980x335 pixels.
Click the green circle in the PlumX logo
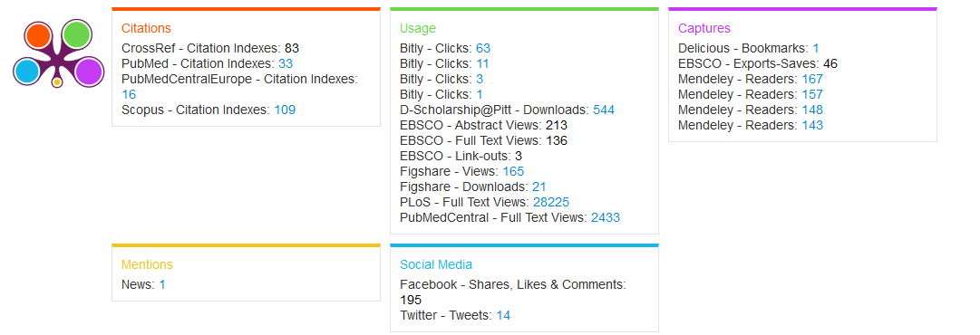(78, 33)
